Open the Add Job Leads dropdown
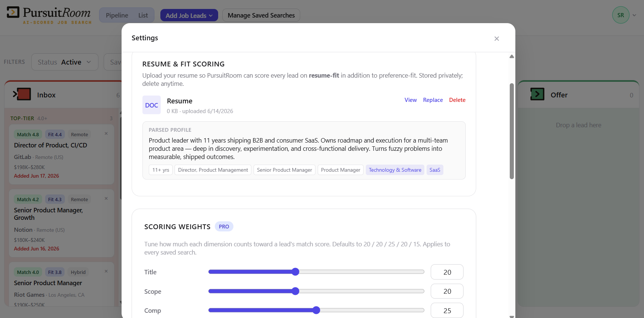Viewport: 644px width, 318px height. pyautogui.click(x=189, y=15)
